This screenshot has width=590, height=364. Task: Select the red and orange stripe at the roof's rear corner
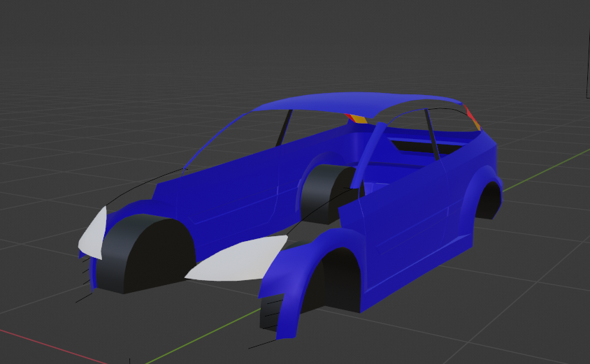[473, 117]
